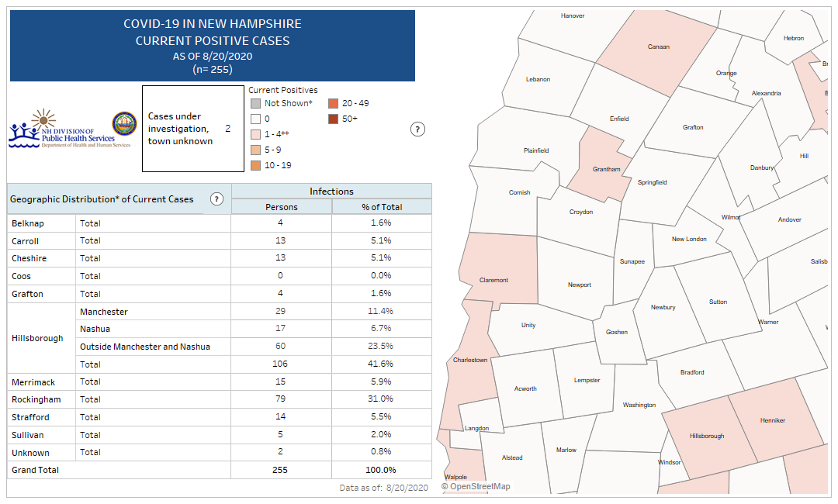
Task: Click the '% of Total' column header
Action: [382, 207]
